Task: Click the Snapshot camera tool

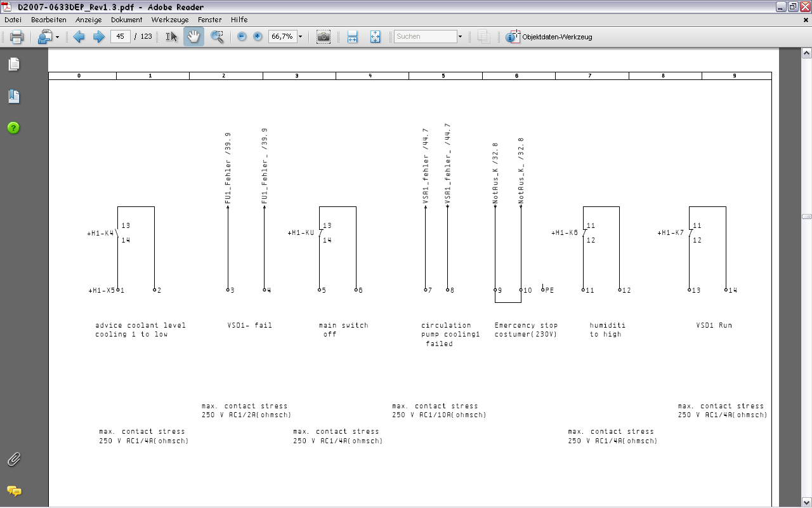Action: [x=324, y=37]
